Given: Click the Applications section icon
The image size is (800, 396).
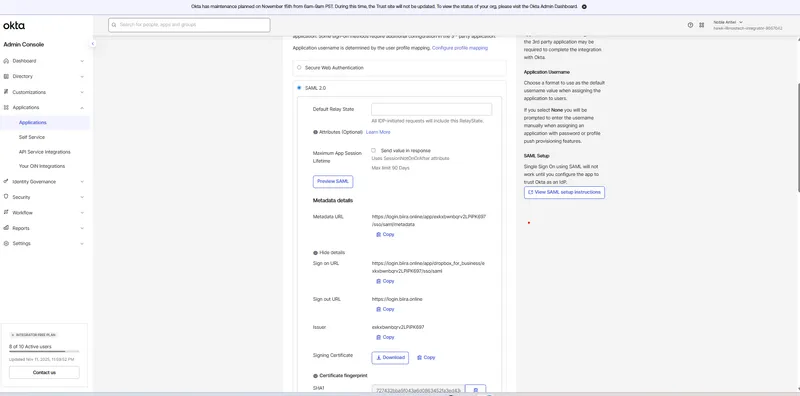Looking at the screenshot, I should tap(6, 108).
